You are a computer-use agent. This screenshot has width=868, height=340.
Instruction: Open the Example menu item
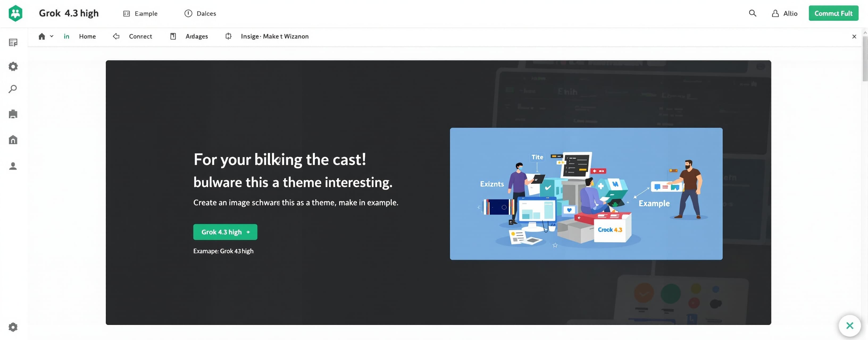pyautogui.click(x=140, y=14)
